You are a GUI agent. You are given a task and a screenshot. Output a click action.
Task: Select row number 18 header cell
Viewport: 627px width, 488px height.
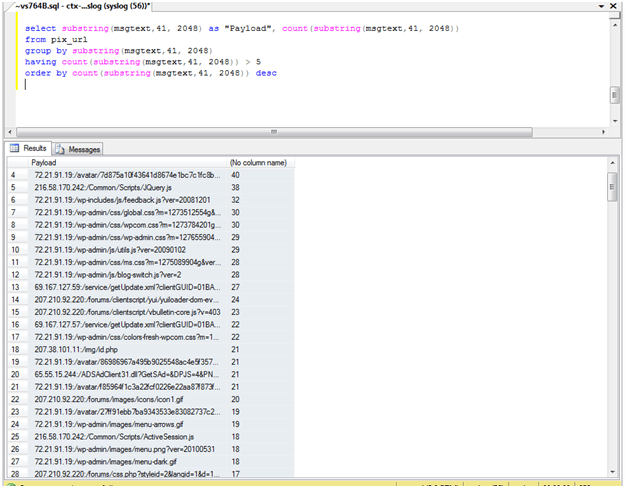click(15, 350)
